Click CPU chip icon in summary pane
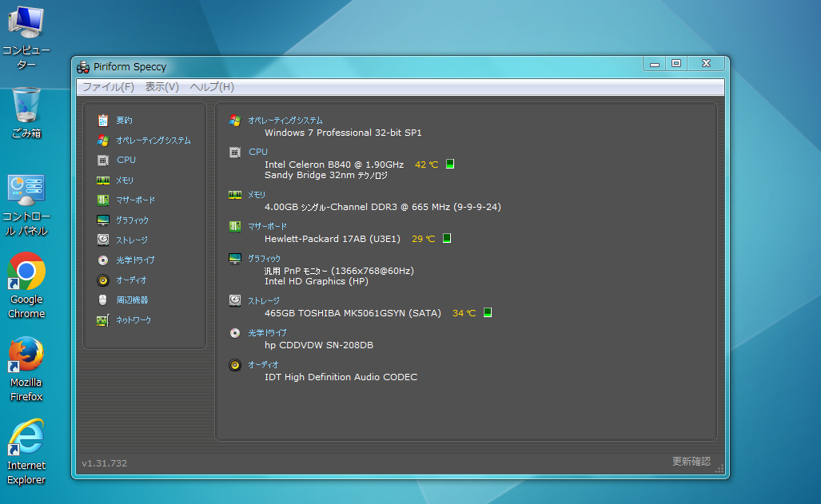Screen dimensions: 821x504 235,153
